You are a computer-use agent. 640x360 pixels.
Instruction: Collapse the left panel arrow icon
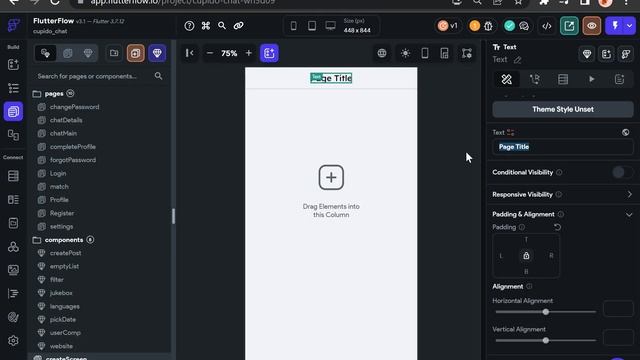point(190,53)
